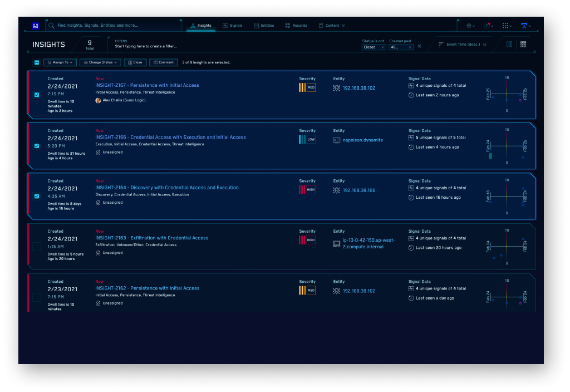
Task: Click computer icon beside ip-10-0-42-150 entity
Action: pyautogui.click(x=337, y=244)
